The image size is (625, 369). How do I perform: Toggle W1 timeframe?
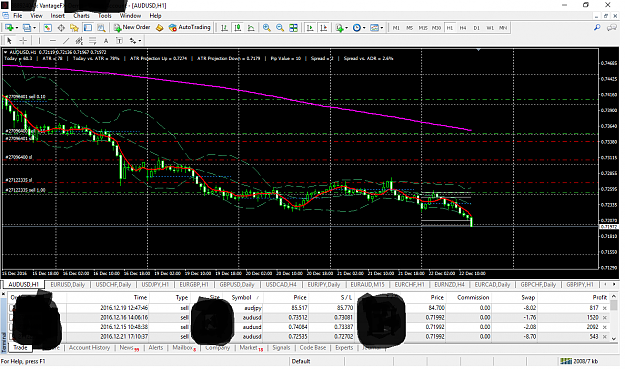pos(490,28)
